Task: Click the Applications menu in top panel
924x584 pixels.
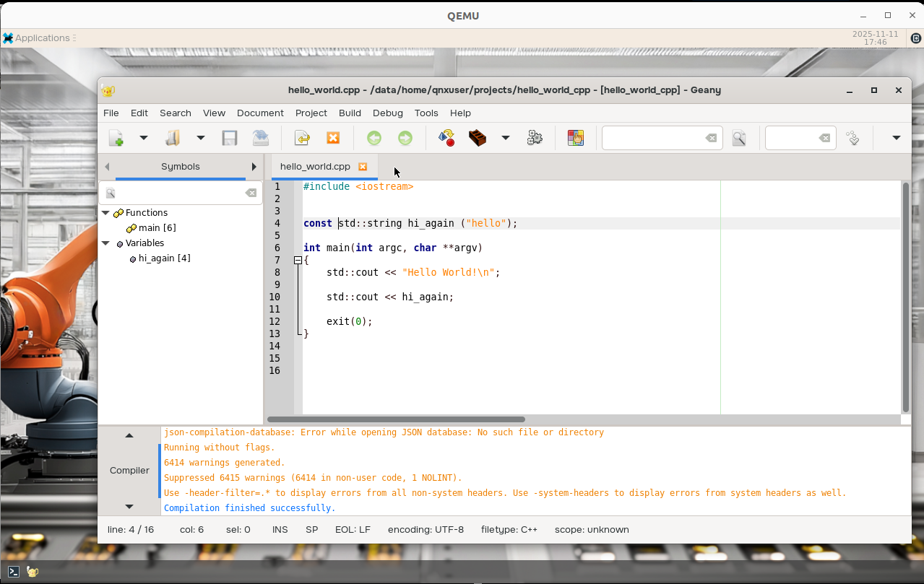Action: (42, 38)
